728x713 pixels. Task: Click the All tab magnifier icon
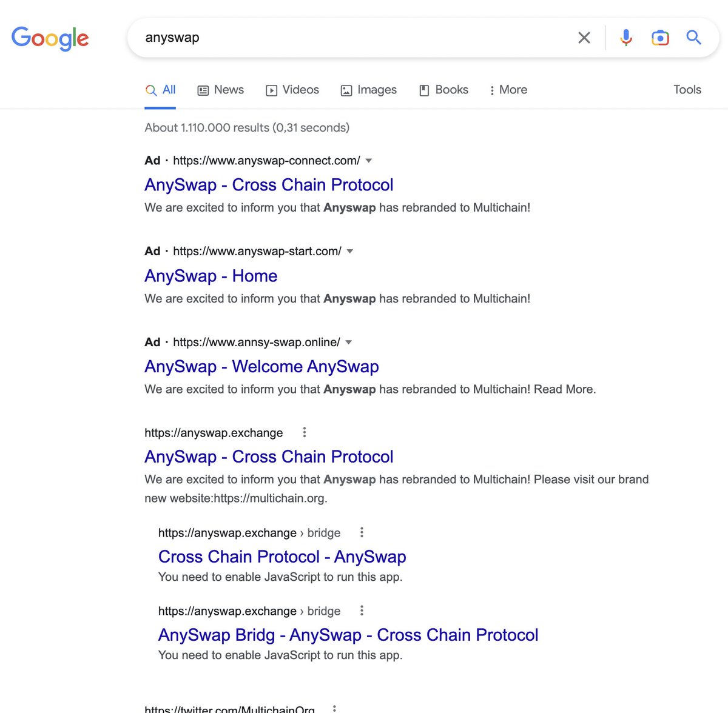[x=151, y=90]
